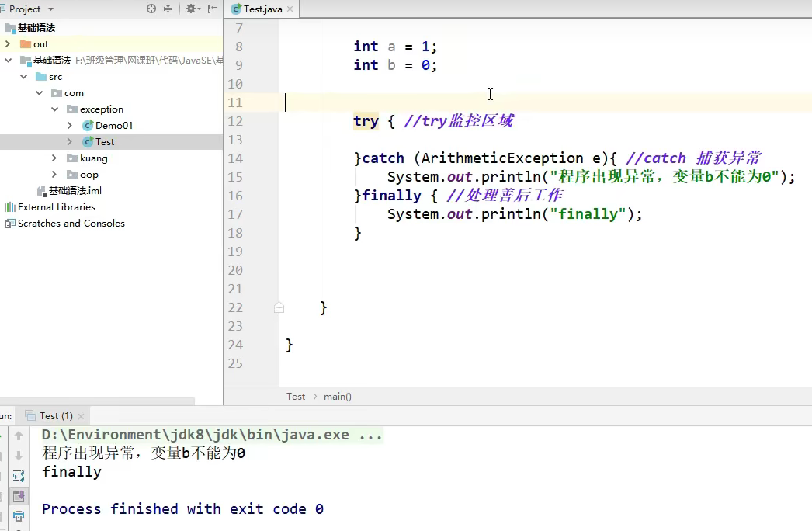Expand the kuang package
This screenshot has height=531, width=812.
(54, 158)
